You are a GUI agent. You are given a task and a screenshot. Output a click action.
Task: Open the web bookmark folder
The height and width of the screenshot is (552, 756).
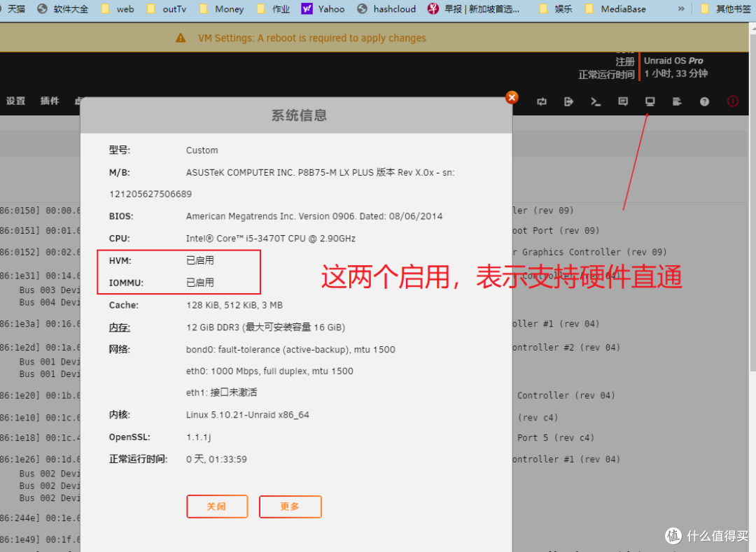pyautogui.click(x=118, y=8)
